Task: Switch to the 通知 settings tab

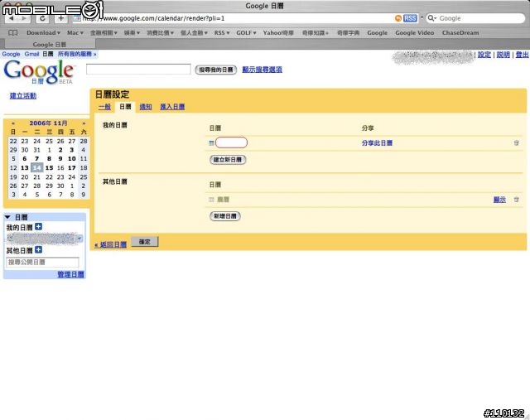Action: coord(146,107)
